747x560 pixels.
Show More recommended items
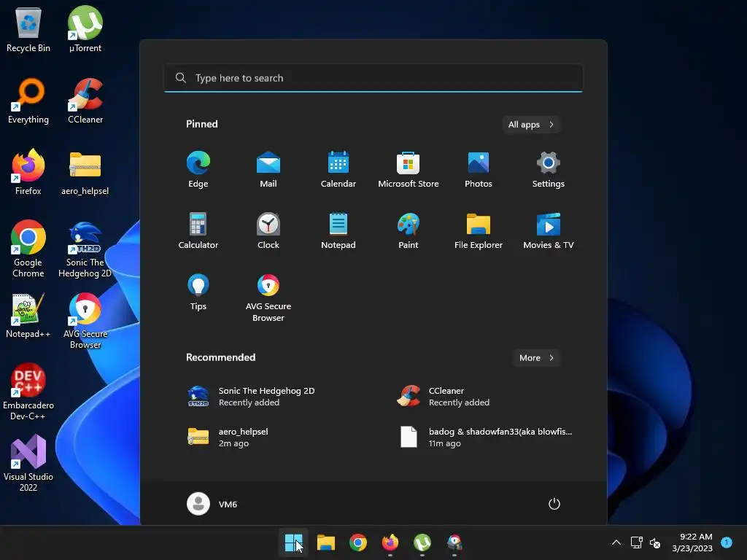click(x=536, y=358)
